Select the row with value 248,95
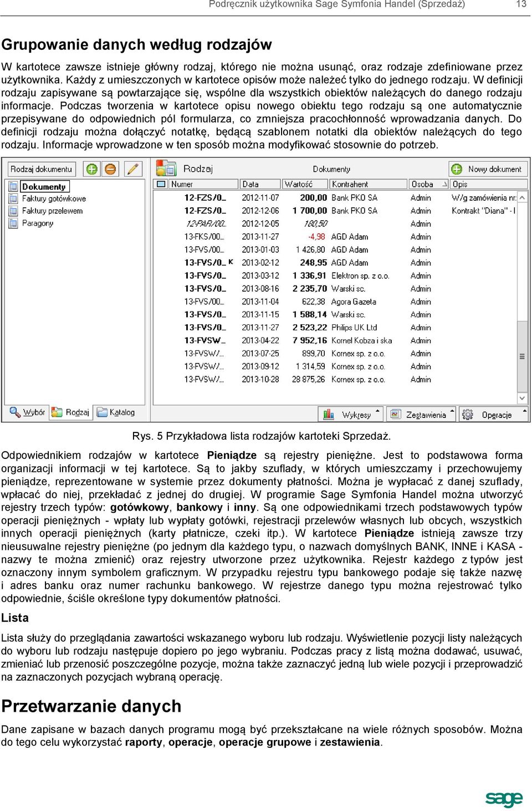The width and height of the screenshot is (532, 811). point(336,263)
